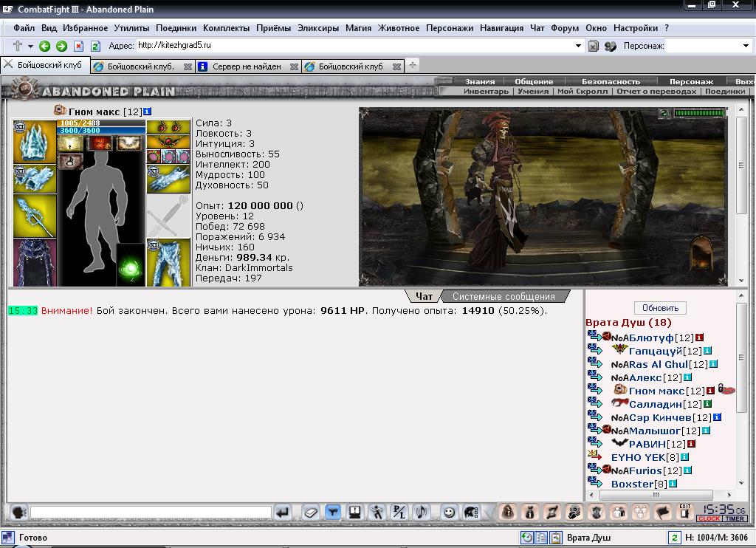Open the Поединки menu
The width and height of the screenshot is (756, 548).
176,28
